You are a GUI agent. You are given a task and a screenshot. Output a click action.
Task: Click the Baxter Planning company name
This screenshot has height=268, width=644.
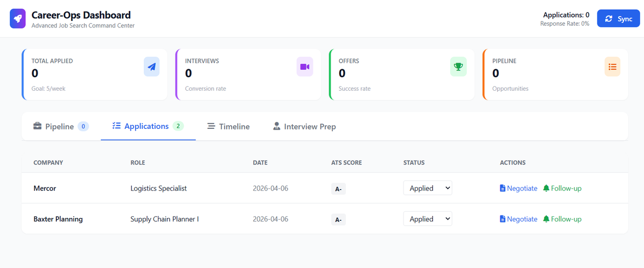tap(58, 219)
